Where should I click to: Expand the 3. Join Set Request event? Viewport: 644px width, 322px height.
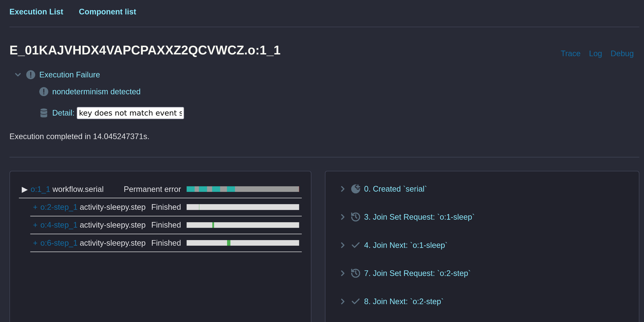343,217
